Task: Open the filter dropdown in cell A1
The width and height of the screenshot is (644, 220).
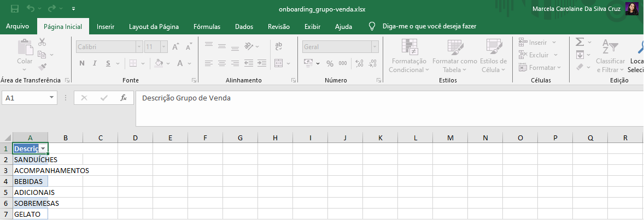Action: pos(43,148)
